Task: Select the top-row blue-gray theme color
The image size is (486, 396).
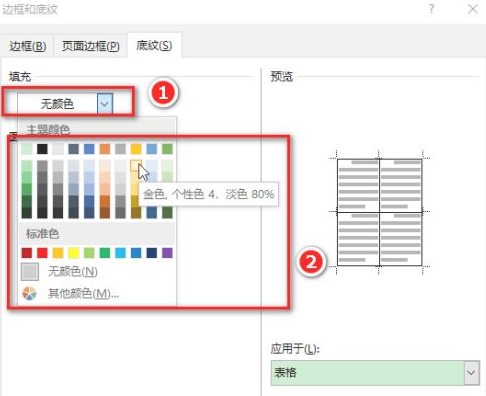Action: click(73, 149)
